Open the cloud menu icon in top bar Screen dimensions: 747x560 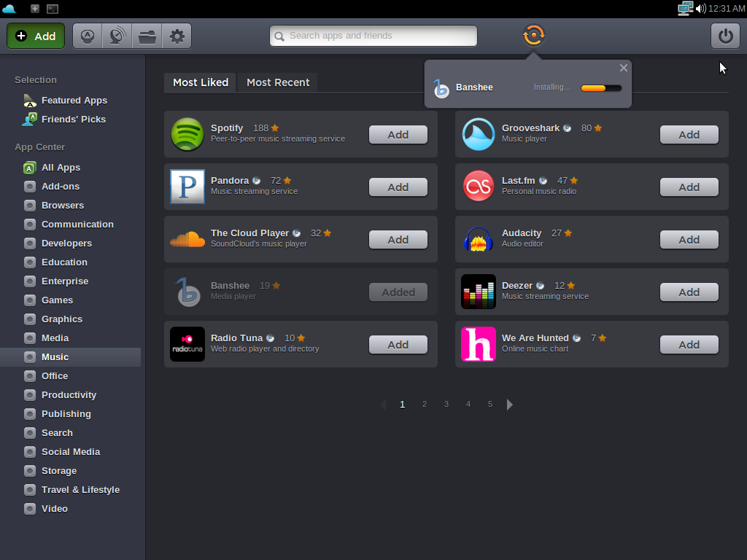pyautogui.click(x=9, y=9)
